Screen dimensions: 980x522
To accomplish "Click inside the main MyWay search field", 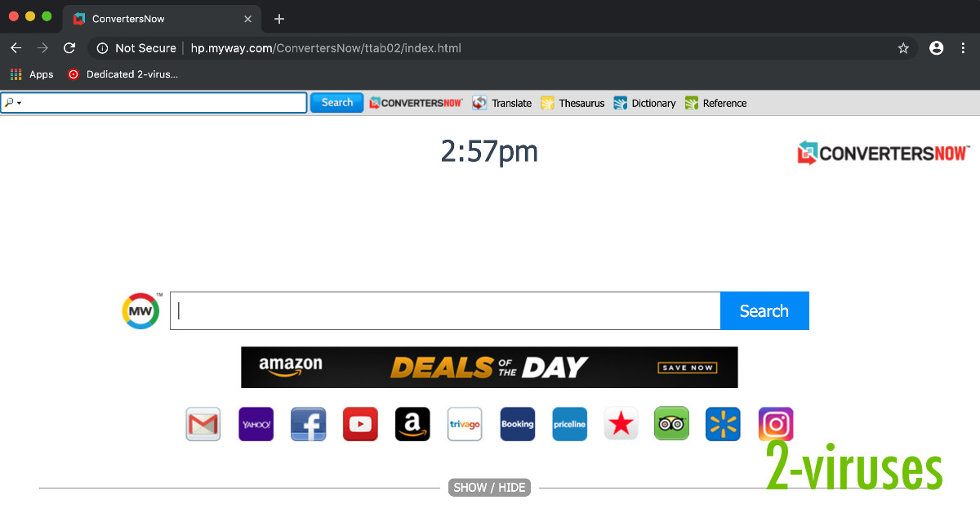I will coord(445,310).
